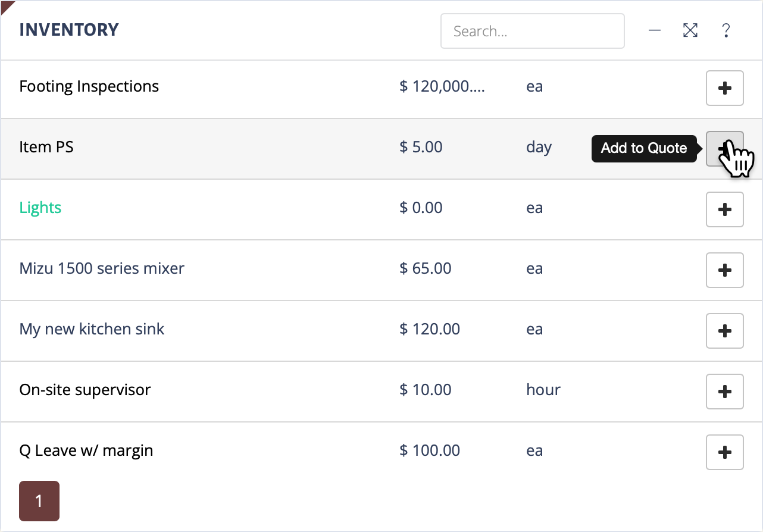Open My new kitchen sink item
This screenshot has width=763, height=532.
92,329
